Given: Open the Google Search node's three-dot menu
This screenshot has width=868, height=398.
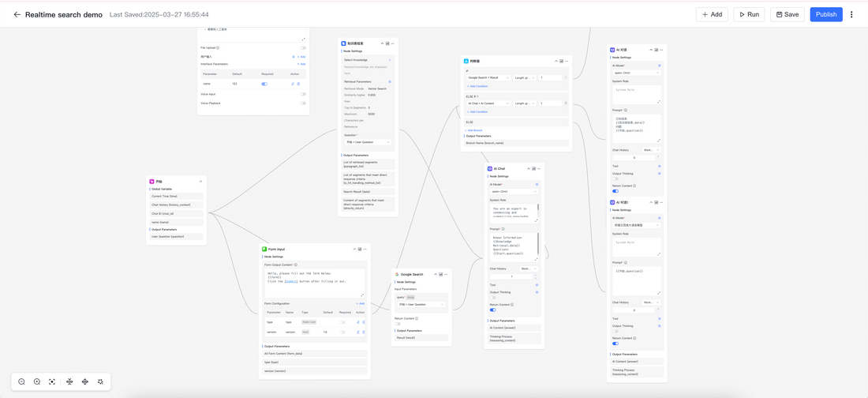Looking at the screenshot, I should click(447, 274).
